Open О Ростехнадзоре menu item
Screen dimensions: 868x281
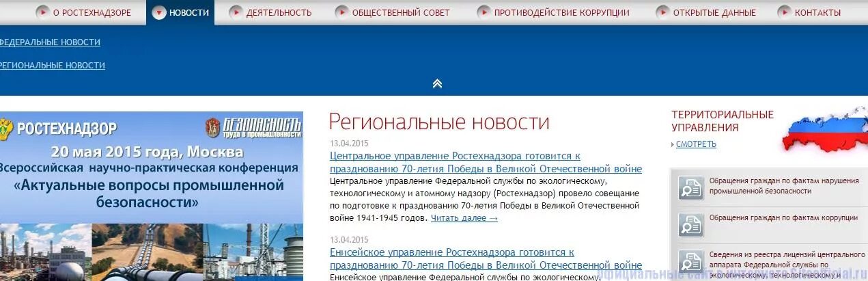click(x=92, y=12)
